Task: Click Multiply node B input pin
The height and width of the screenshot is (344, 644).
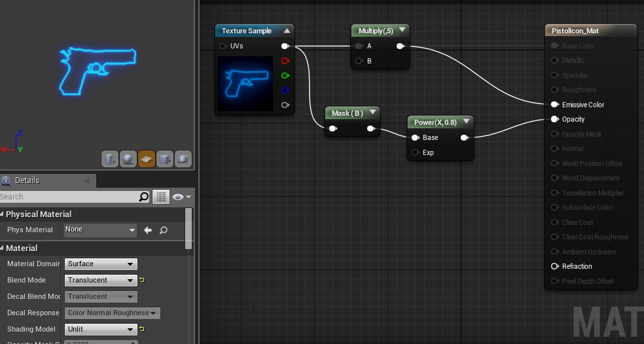Action: [359, 61]
